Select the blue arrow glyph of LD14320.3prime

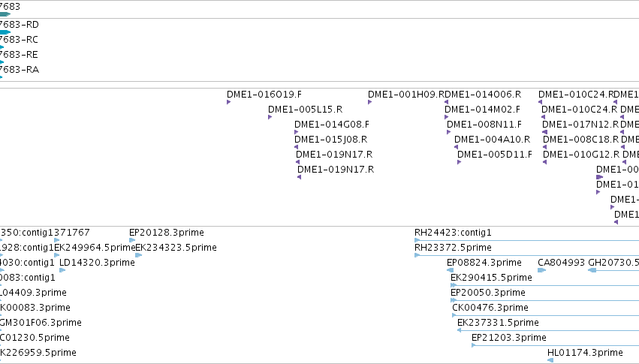(x=62, y=270)
